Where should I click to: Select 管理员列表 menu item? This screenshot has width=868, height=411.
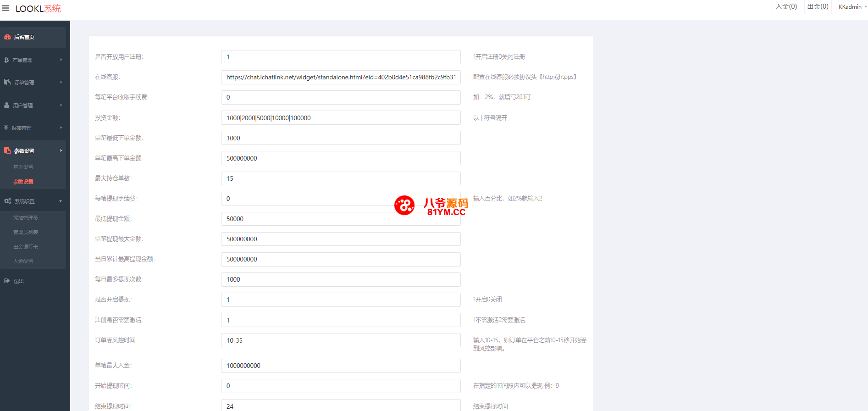point(26,233)
